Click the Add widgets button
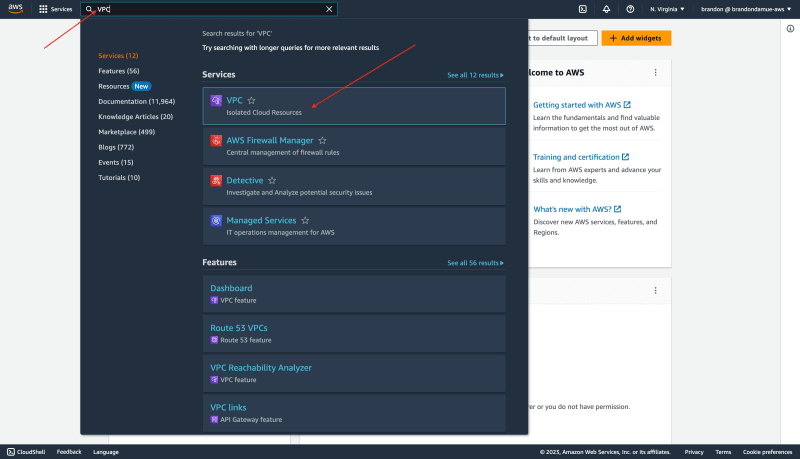Image resolution: width=800 pixels, height=459 pixels. pyautogui.click(x=636, y=38)
